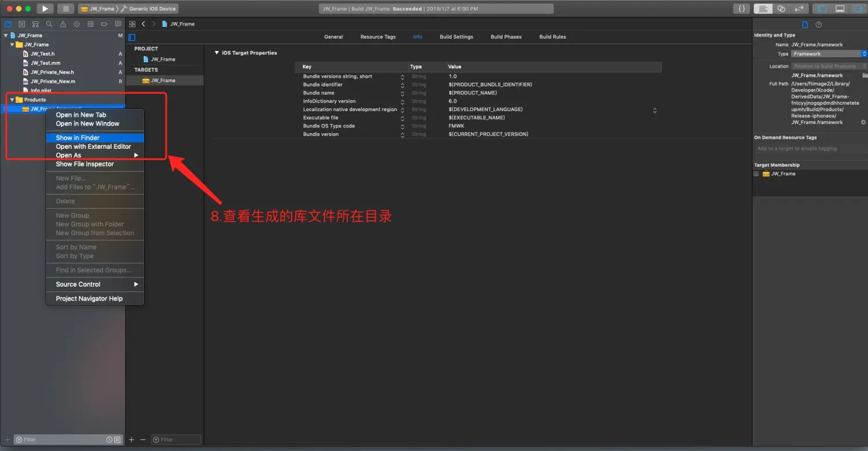Open the Report navigator speech bubble icon
Screen dimensions: 868x451
[118, 24]
